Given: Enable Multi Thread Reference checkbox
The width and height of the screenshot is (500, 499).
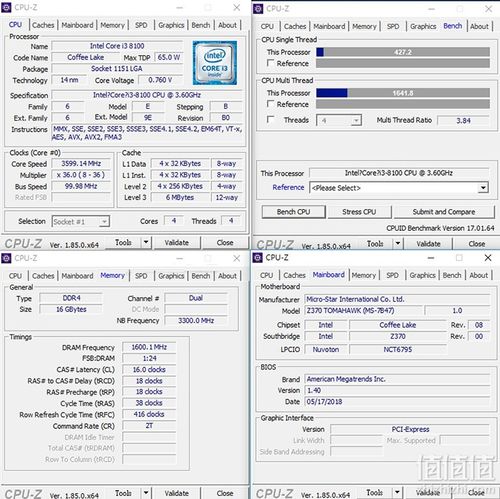Looking at the screenshot, I should pyautogui.click(x=270, y=104).
